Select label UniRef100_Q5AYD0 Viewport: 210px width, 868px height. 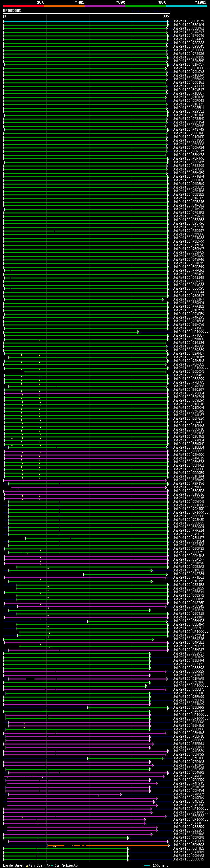pyautogui.click(x=188, y=759)
